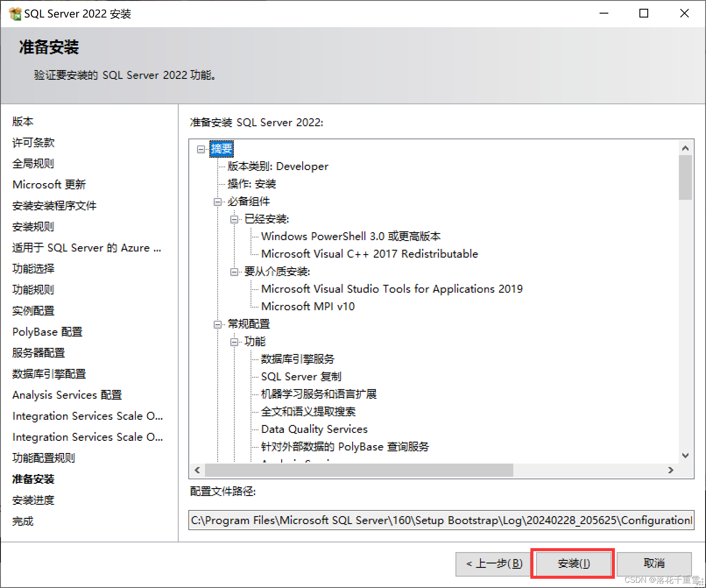Collapse the 摘要 tree node
Viewport: 706px width, 588px height.
pyautogui.click(x=201, y=149)
